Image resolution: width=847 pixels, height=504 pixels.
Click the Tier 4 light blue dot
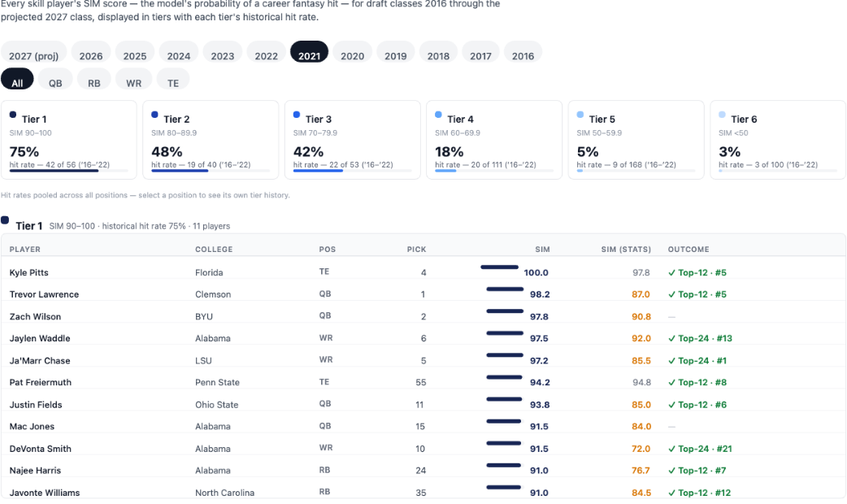(438, 115)
